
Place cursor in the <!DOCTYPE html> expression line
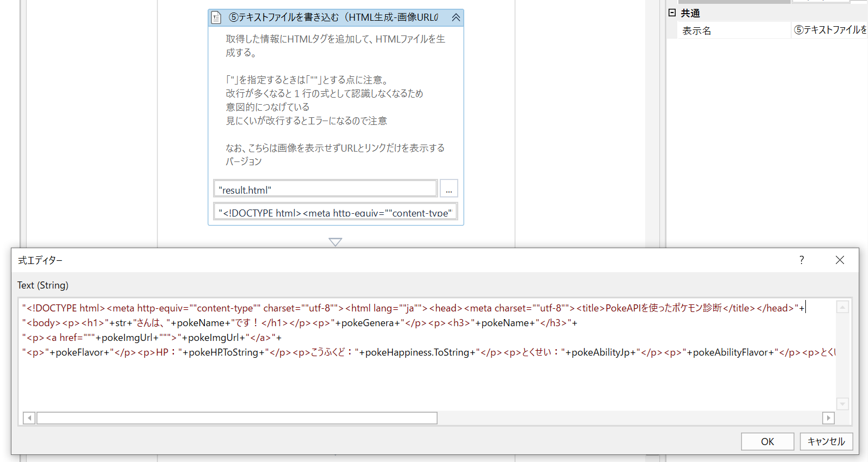[x=414, y=308]
